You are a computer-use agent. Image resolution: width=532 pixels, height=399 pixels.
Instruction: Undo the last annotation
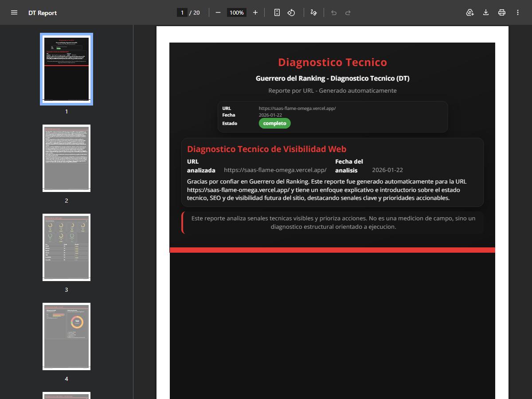[333, 12]
